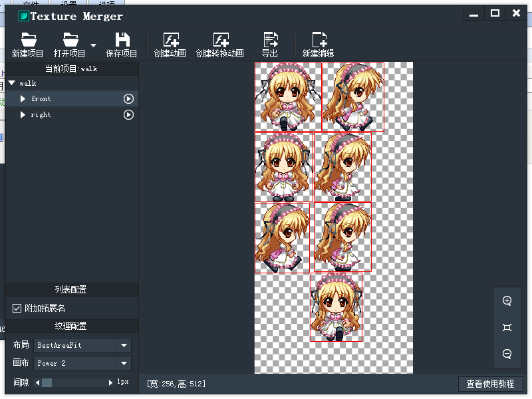Close the Texture Merger window
Screen dimensions: 532x399
point(516,13)
